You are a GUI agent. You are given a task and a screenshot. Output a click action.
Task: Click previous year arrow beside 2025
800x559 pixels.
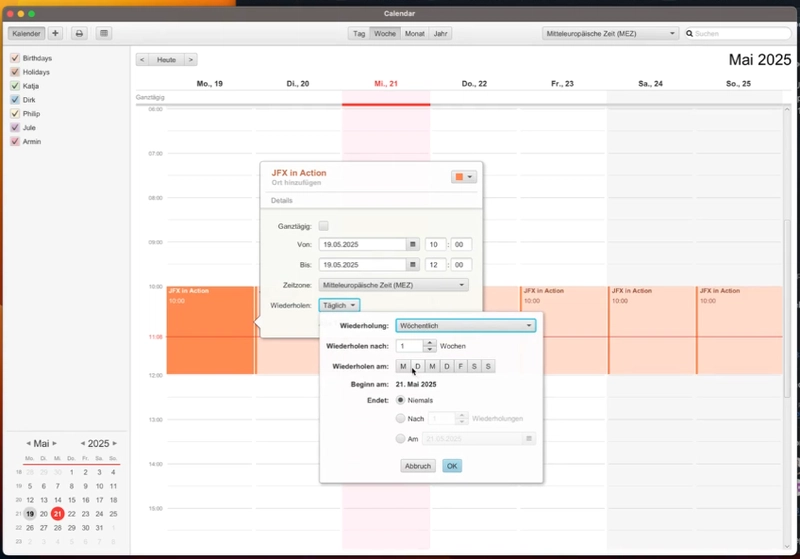(x=83, y=443)
